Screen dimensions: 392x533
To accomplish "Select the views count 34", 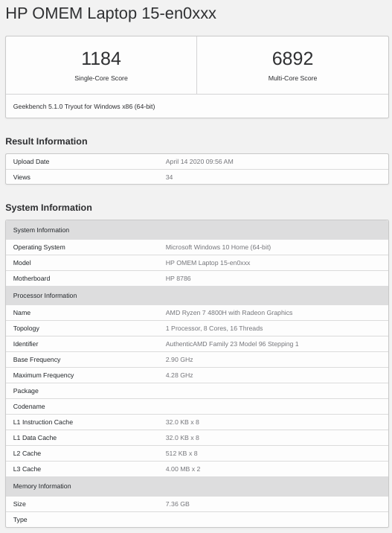I will click(169, 177).
